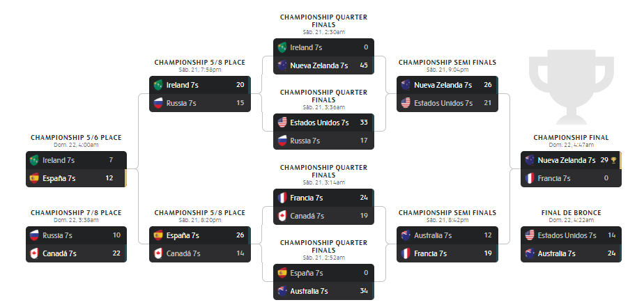This screenshot has height=307, width=644.
Task: Click the Championship Final heading
Action: coord(571,138)
